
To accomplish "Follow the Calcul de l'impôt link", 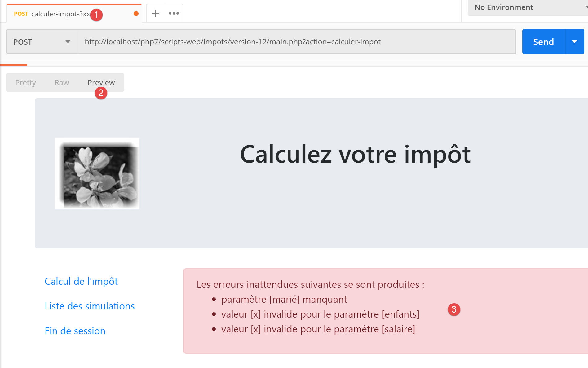I will (81, 281).
